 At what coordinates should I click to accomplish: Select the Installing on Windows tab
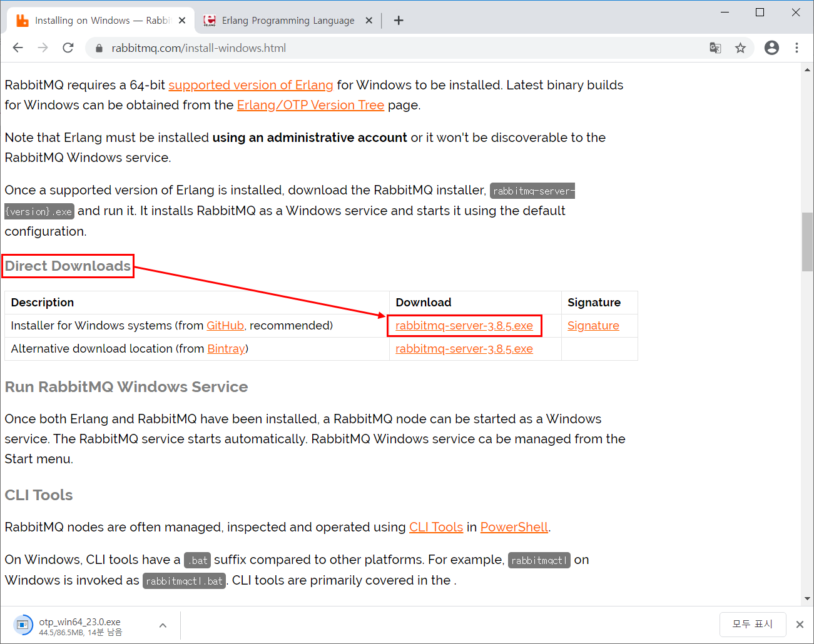[x=100, y=21]
